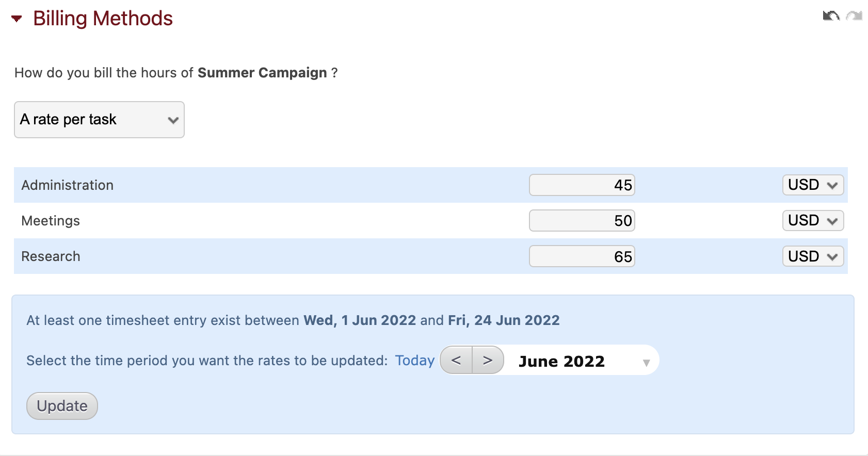Click the Update button
The height and width of the screenshot is (456, 868).
(x=62, y=406)
